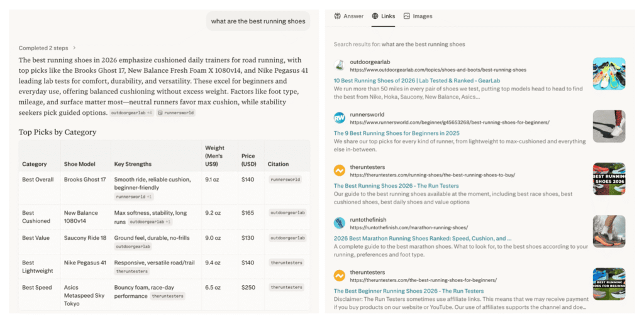Click the Category column header
Image resolution: width=644 pixels, height=326 pixels.
pyautogui.click(x=34, y=164)
